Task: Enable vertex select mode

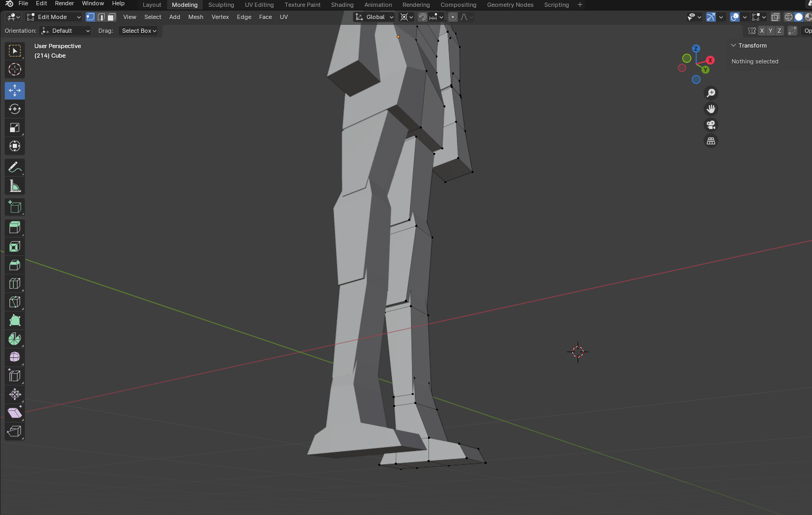Action: point(90,17)
